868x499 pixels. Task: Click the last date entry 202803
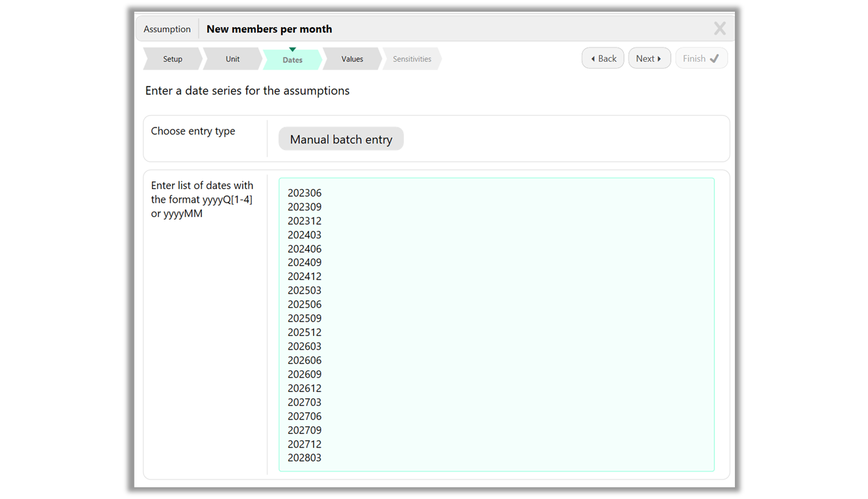[x=304, y=457]
